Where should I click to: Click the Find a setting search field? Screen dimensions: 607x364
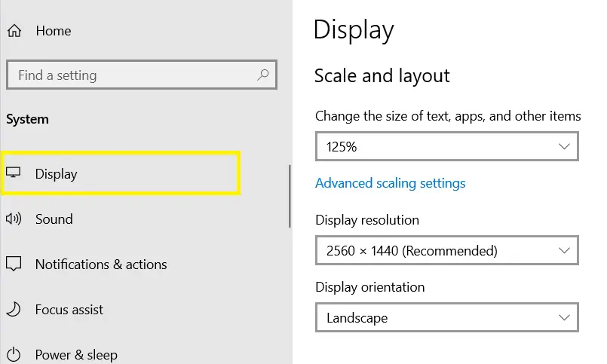tap(142, 75)
